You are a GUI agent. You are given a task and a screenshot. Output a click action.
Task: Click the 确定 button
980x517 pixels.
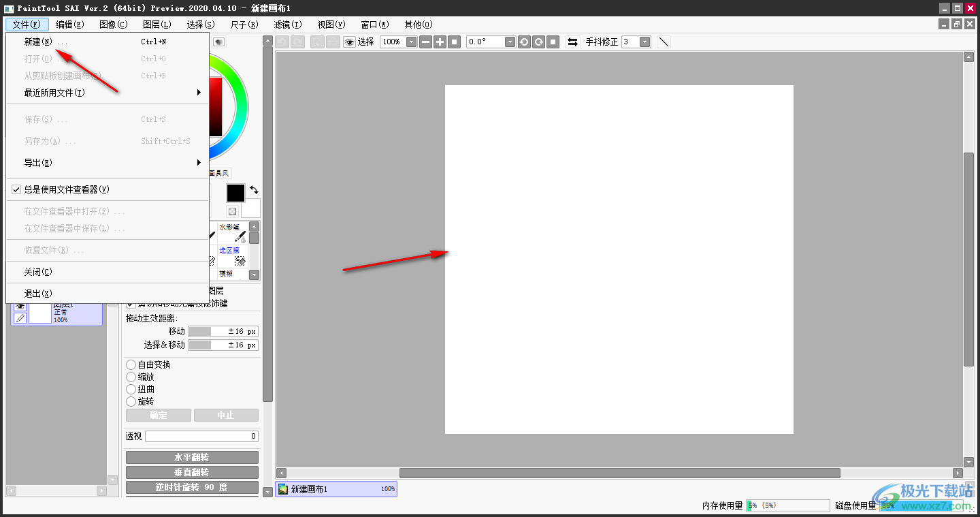[x=158, y=415]
